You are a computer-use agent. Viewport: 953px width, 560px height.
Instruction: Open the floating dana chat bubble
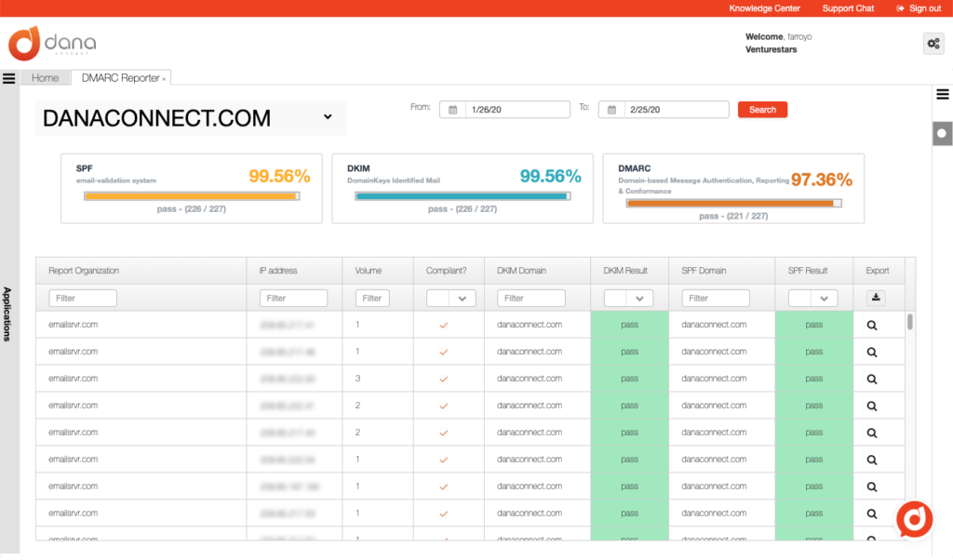[914, 519]
